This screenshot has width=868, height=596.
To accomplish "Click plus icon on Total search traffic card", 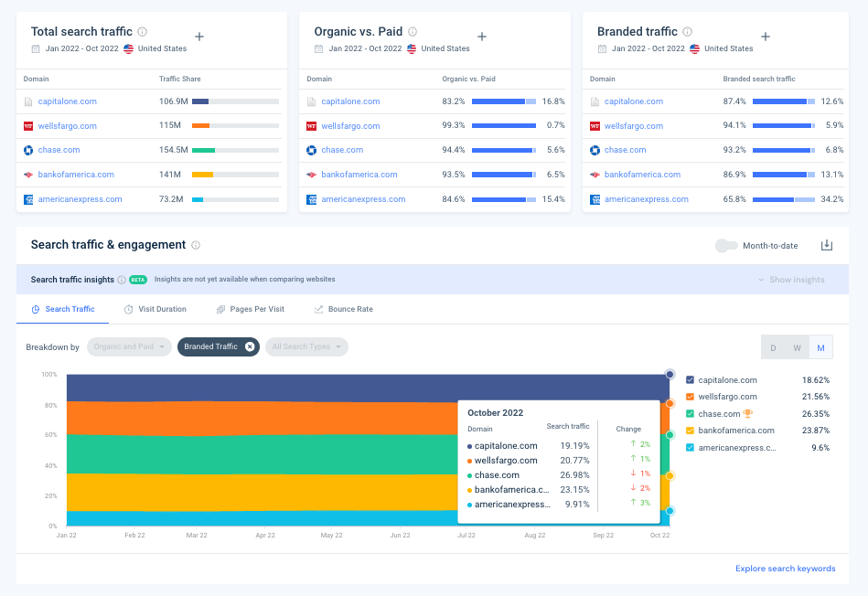I will (x=199, y=37).
